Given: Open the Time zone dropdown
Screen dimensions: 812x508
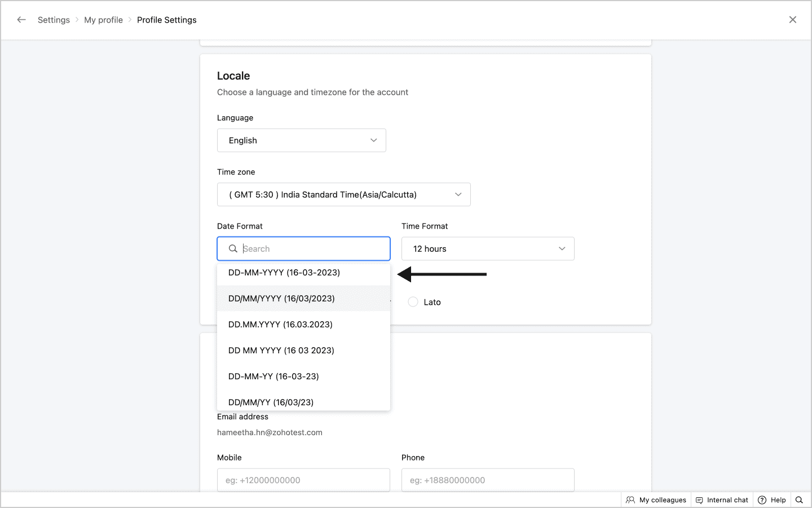Looking at the screenshot, I should click(x=344, y=195).
